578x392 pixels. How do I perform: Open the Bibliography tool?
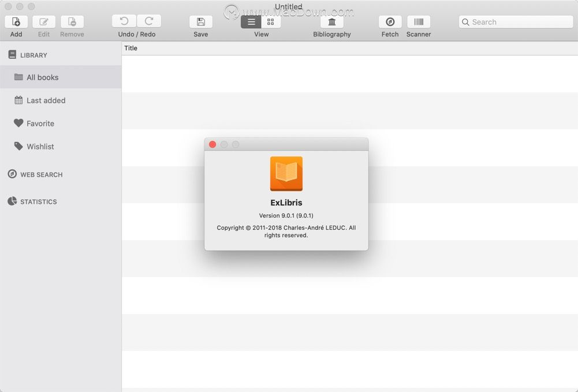coord(332,22)
